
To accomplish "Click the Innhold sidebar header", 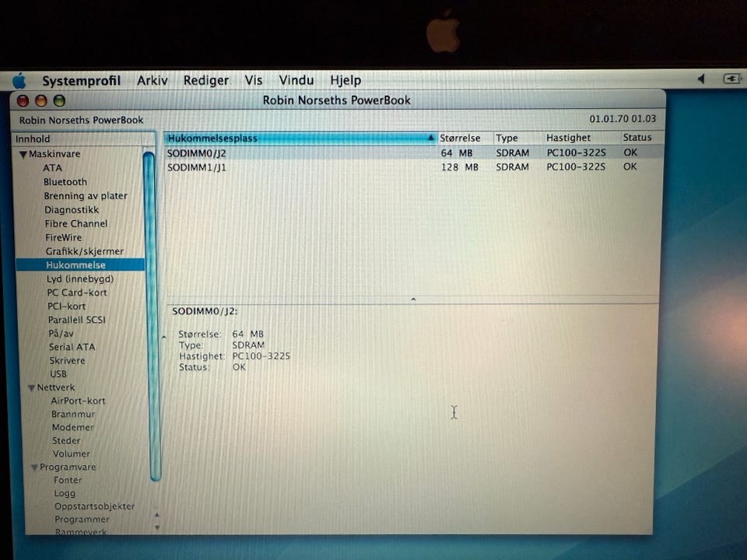I will [x=77, y=139].
